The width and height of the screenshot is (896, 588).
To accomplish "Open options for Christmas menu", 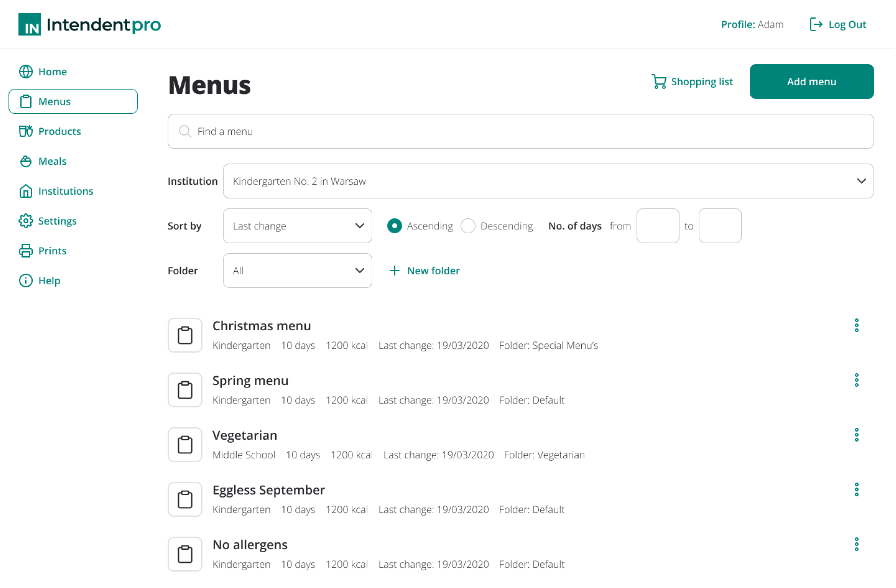I will (857, 326).
